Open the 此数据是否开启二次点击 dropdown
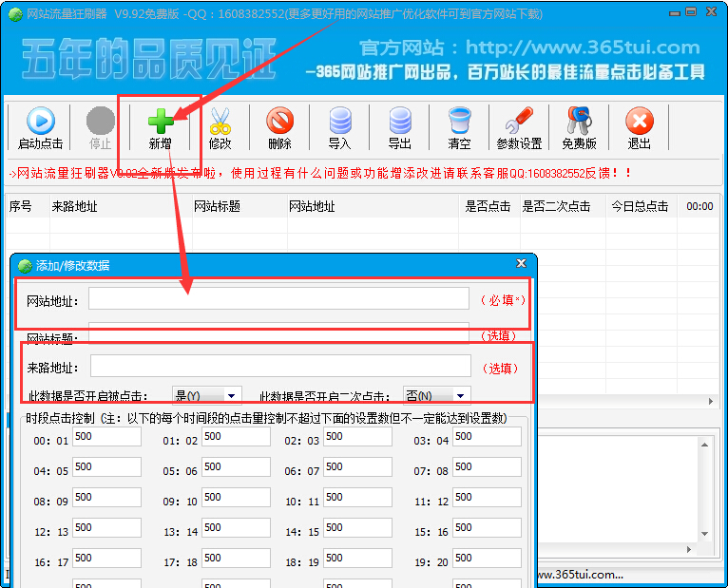Viewport: 728px width, 588px height. point(460,396)
